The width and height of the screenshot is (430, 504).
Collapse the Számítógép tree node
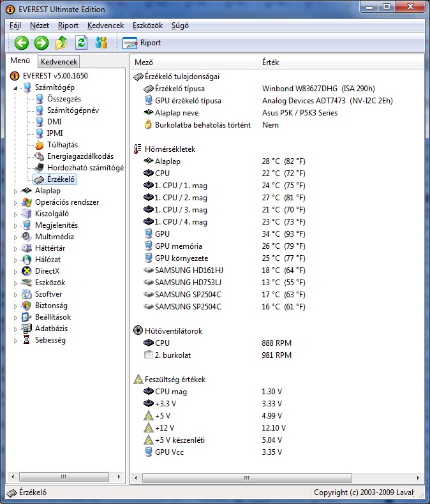click(15, 88)
